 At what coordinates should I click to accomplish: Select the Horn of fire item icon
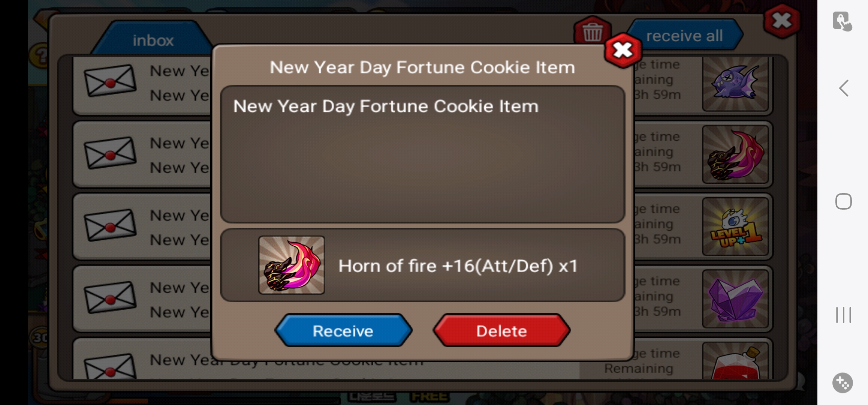coord(292,265)
